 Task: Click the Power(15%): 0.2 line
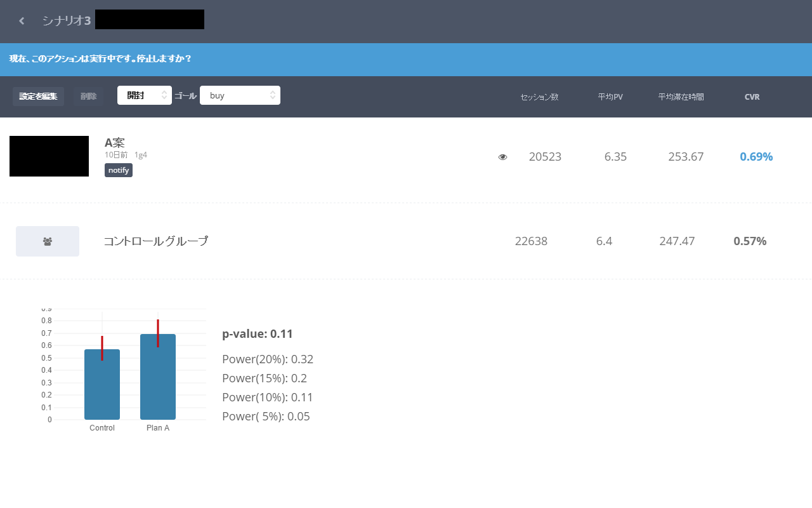(x=265, y=378)
